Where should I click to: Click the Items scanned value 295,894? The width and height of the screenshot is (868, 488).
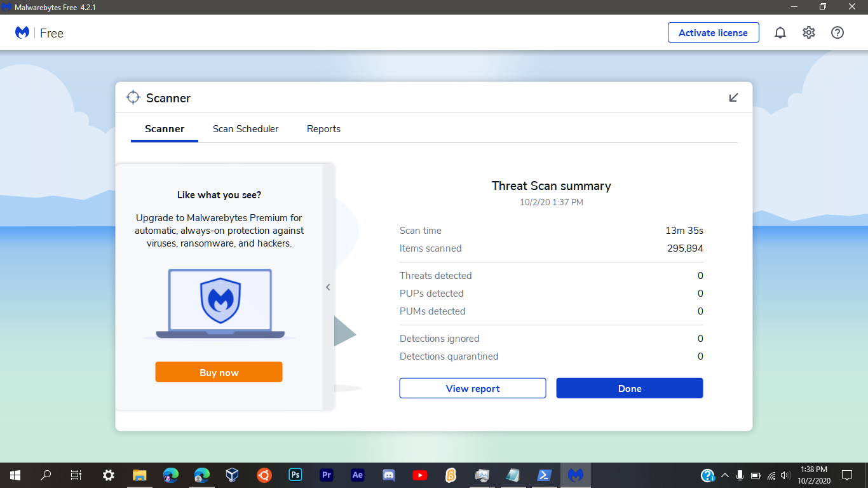[685, 248]
